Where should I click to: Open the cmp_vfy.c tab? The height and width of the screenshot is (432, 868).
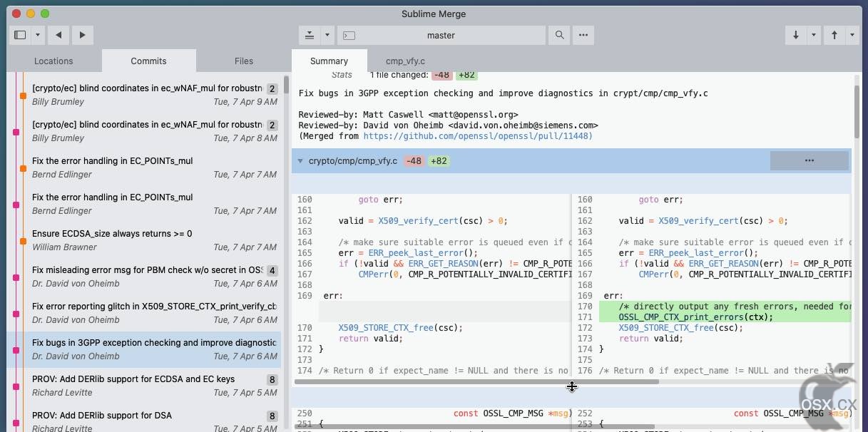pos(405,61)
